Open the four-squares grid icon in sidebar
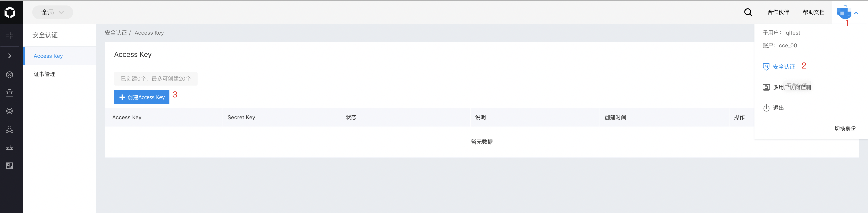The height and width of the screenshot is (213, 868). 10,35
